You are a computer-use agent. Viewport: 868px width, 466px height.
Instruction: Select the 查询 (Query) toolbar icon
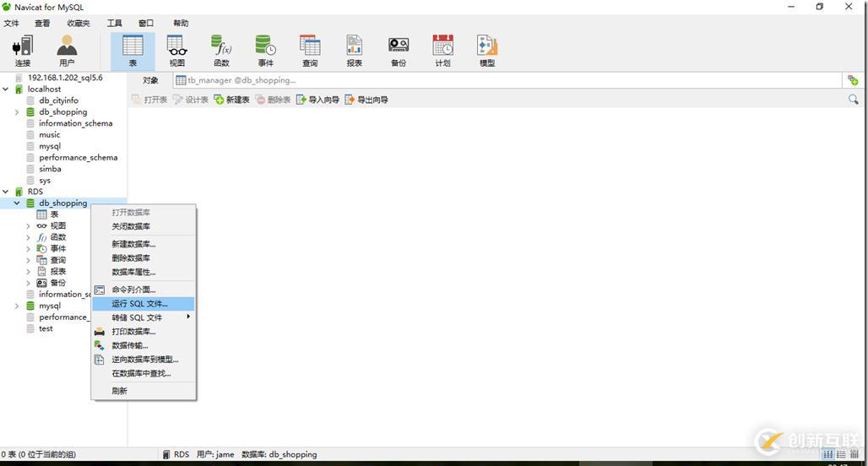(x=310, y=51)
